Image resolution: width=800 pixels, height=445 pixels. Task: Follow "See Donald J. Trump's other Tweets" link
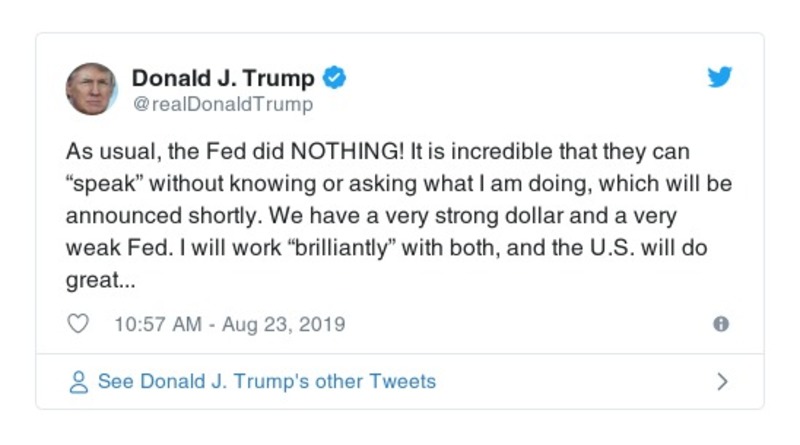pyautogui.click(x=266, y=381)
